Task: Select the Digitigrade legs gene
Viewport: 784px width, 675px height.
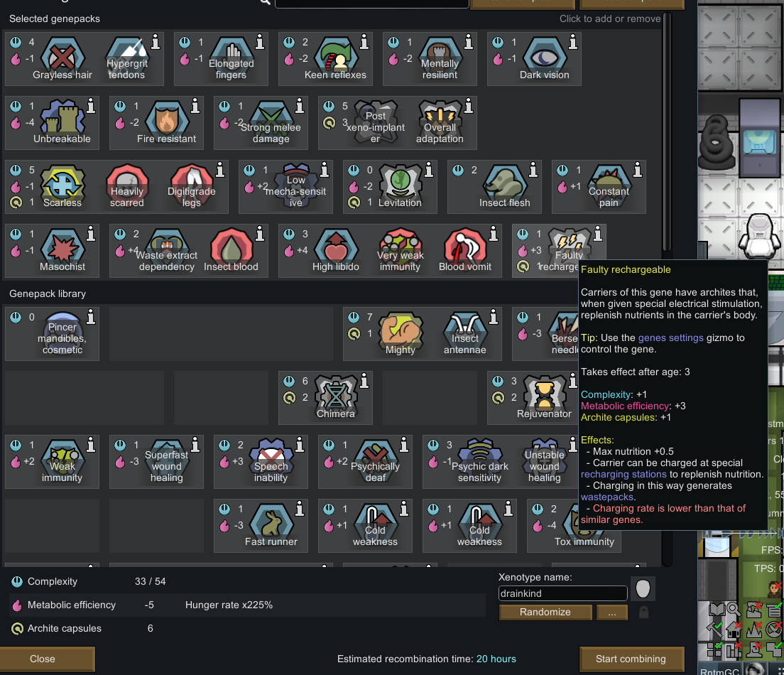Action: [x=192, y=187]
